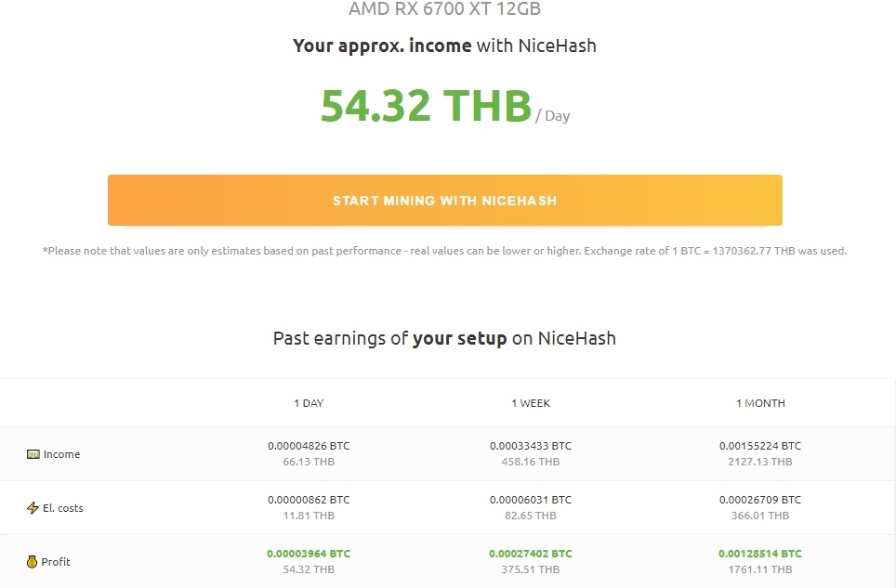Screen dimensions: 896x588
Task: Click the 54.32 THB daily income figure
Action: (x=426, y=106)
